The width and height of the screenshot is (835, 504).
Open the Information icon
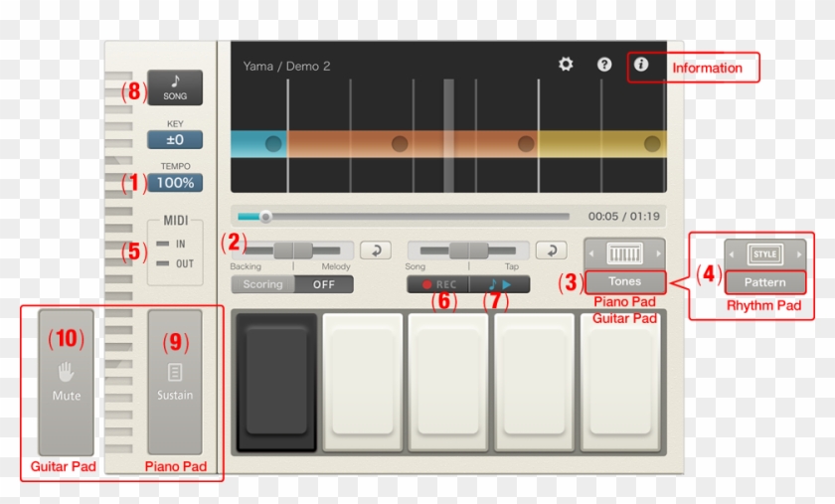(x=641, y=65)
